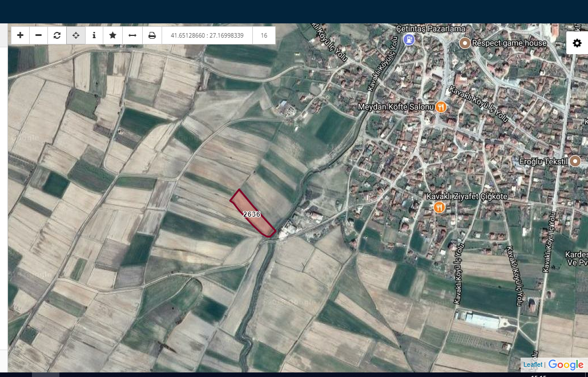Open the settings gear panel
Viewport: 588px width, 377px height.
[577, 43]
